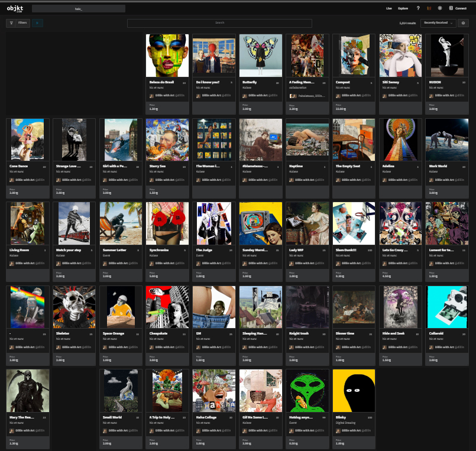Click the 22.00 tez price on the Compost card
Viewport: 476px width, 451px height.
click(341, 109)
